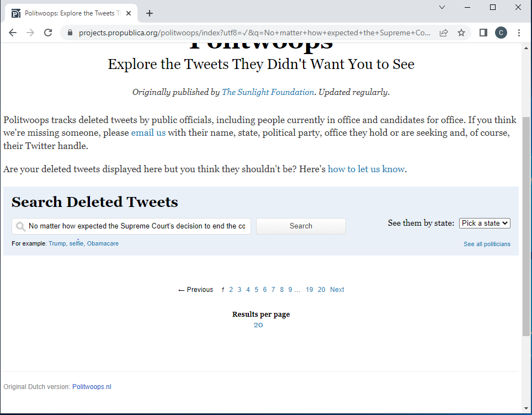
Task: Open Chrome's three-dot menu
Action: 519,33
